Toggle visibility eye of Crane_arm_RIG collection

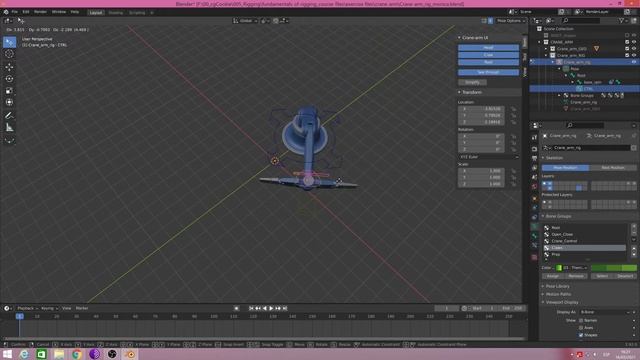tap(634, 55)
